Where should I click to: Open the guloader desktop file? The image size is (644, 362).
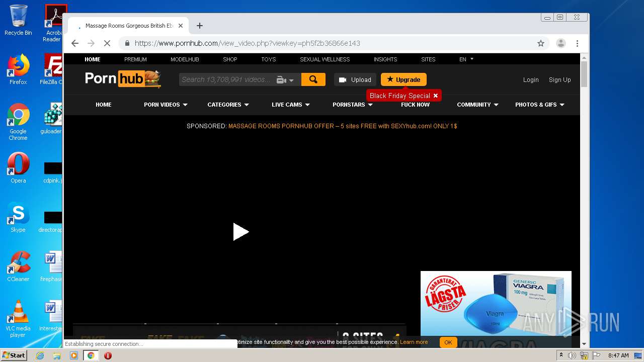tap(52, 119)
